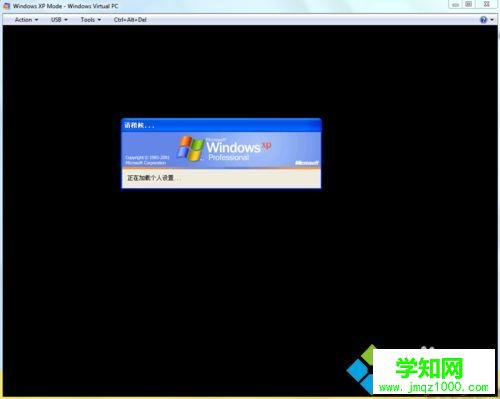Click the window title 'Windows XP Mode - Windows Virtual PC'

tap(66, 6)
